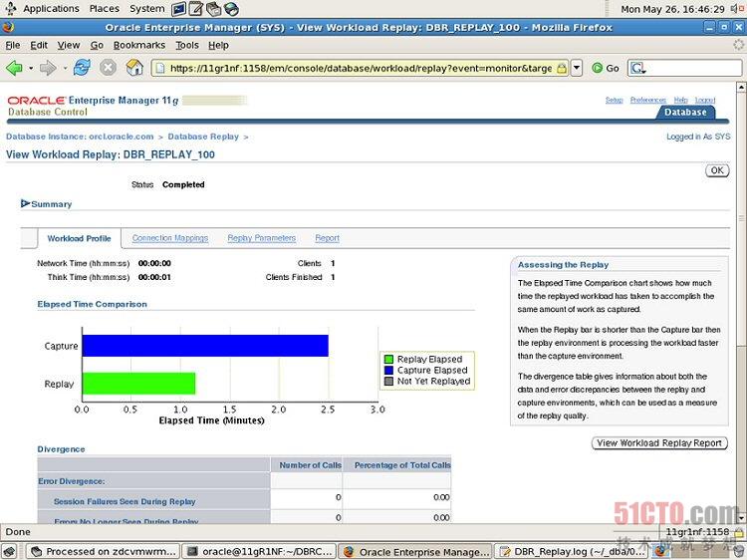Click the green Replay Elapsed legend swatch
Screen dimensions: 747x560
(x=389, y=359)
